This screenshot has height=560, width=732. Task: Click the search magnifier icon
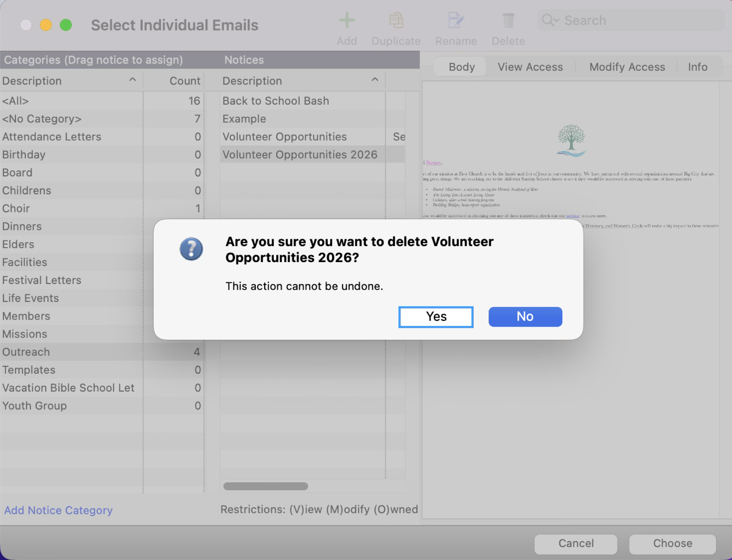coord(550,20)
